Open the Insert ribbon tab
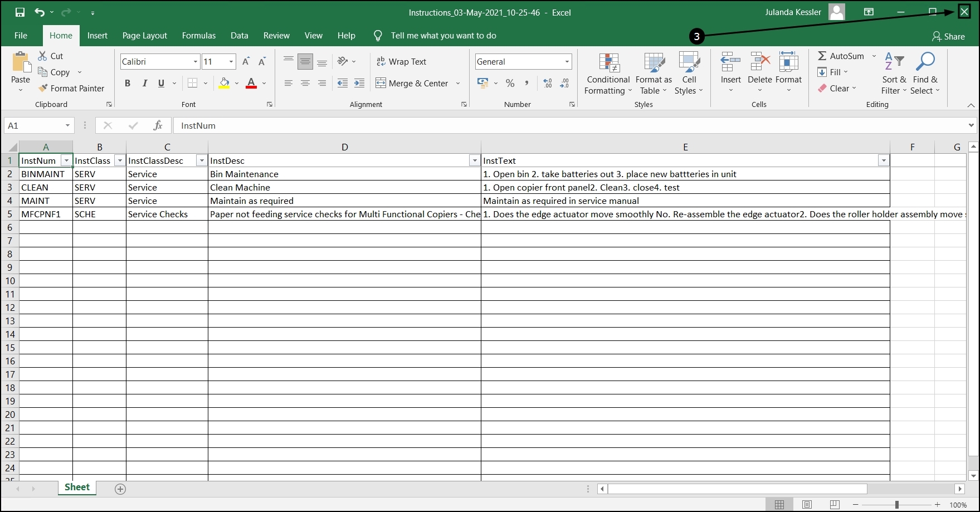This screenshot has width=980, height=512. coord(97,36)
